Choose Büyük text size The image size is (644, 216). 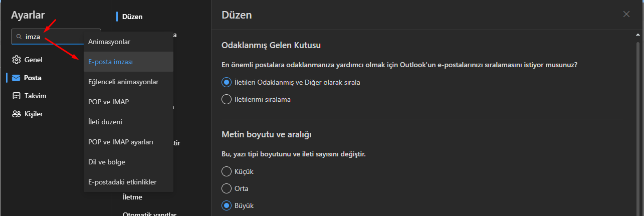coord(227,205)
